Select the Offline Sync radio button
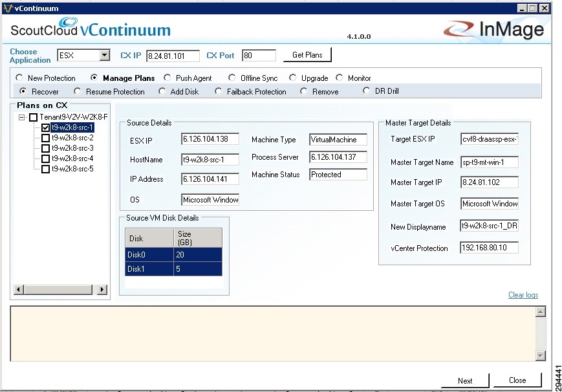This screenshot has height=392, width=562. click(232, 78)
